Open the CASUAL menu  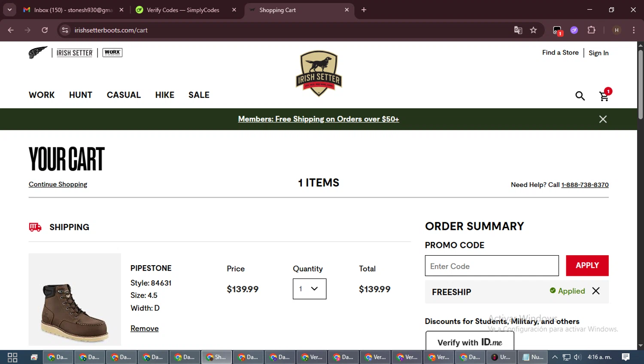click(124, 95)
